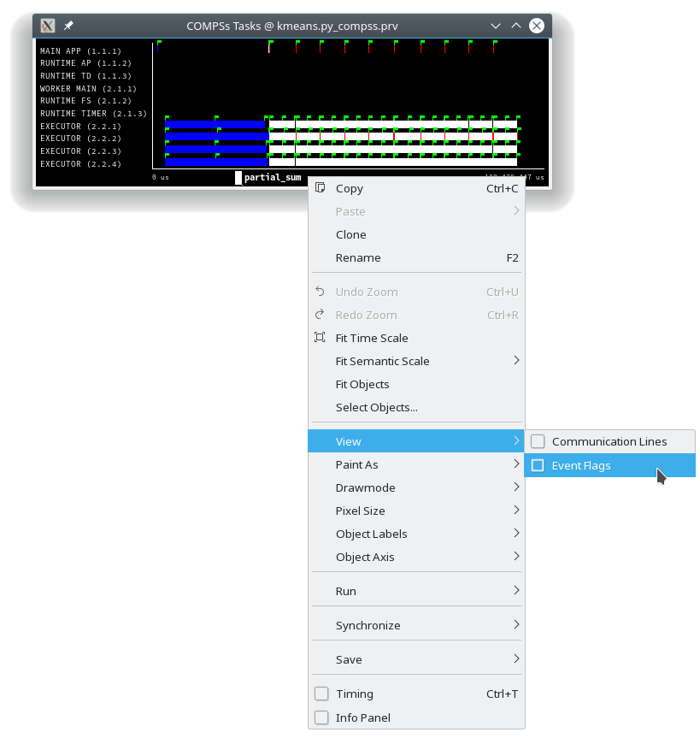Open the Drawmode submenu
Image resolution: width=700 pixels, height=744 pixels.
click(416, 487)
